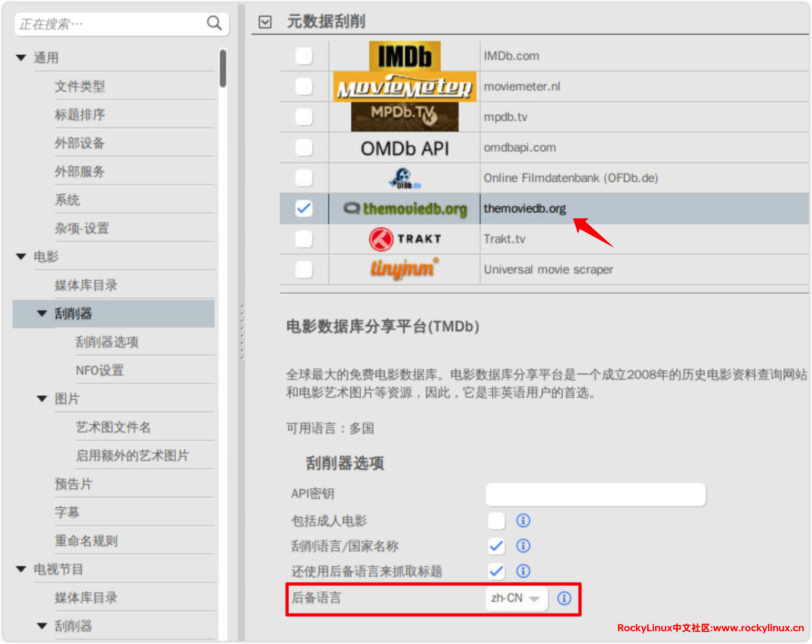The height and width of the screenshot is (644, 812).
Task: Open 刮削器选项 in the sidebar
Action: [x=107, y=342]
